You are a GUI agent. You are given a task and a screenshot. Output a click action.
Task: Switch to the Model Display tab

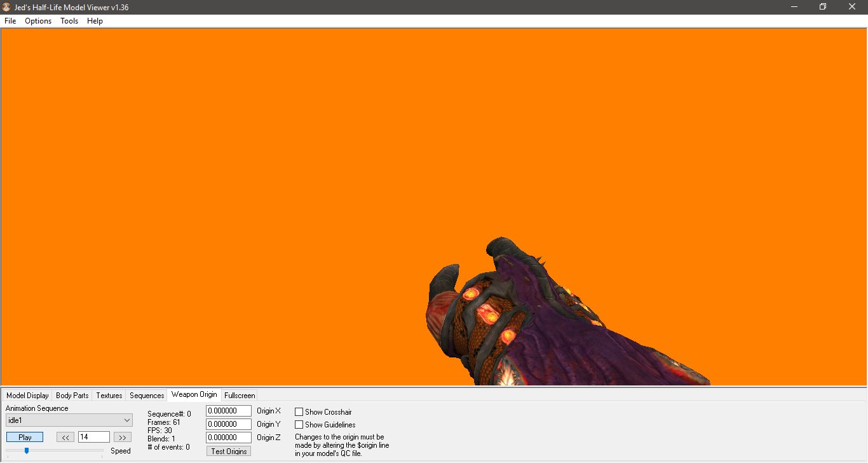click(x=27, y=395)
